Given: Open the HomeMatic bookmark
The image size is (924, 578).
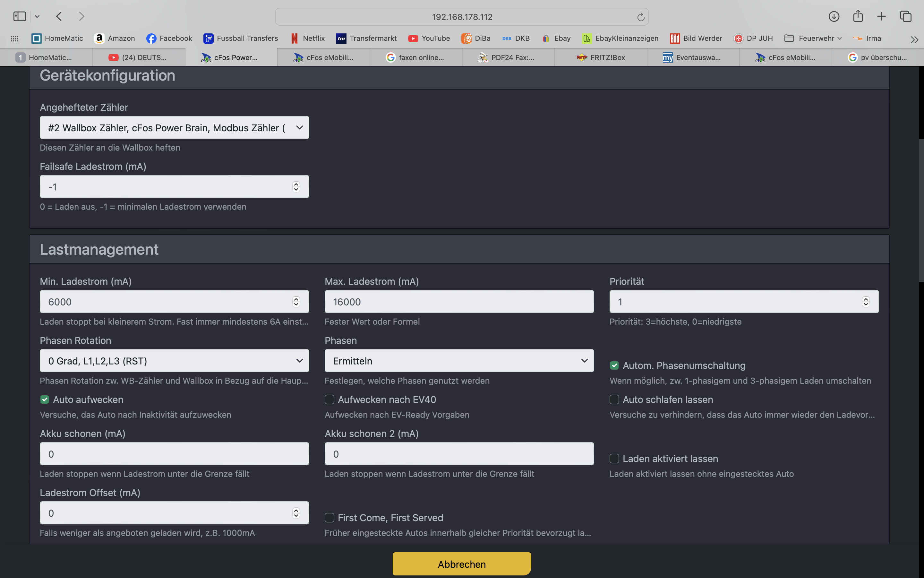Looking at the screenshot, I should [57, 38].
